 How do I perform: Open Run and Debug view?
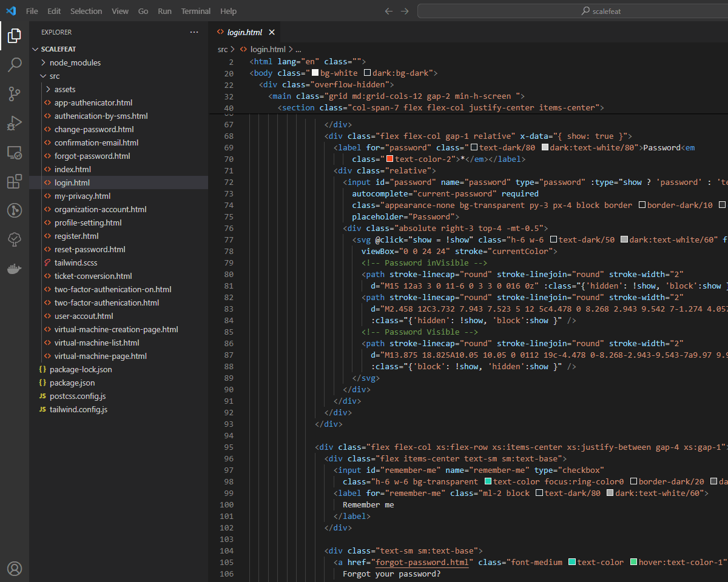tap(15, 123)
